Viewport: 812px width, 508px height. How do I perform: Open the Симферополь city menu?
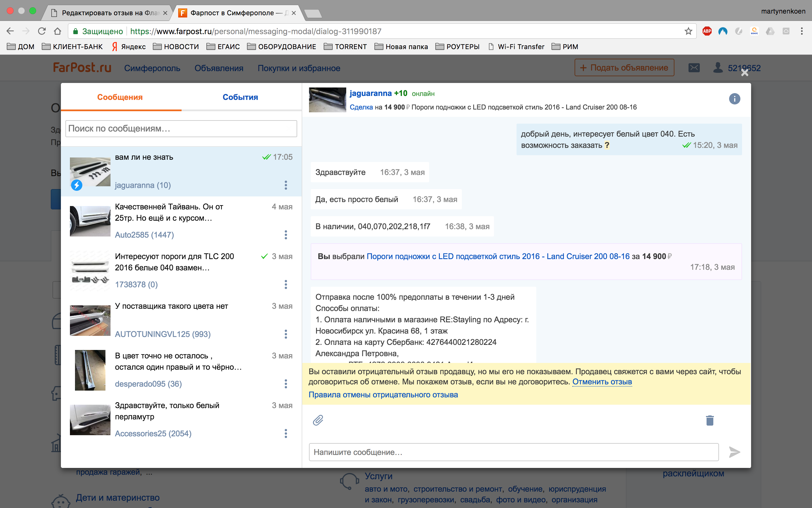point(152,68)
